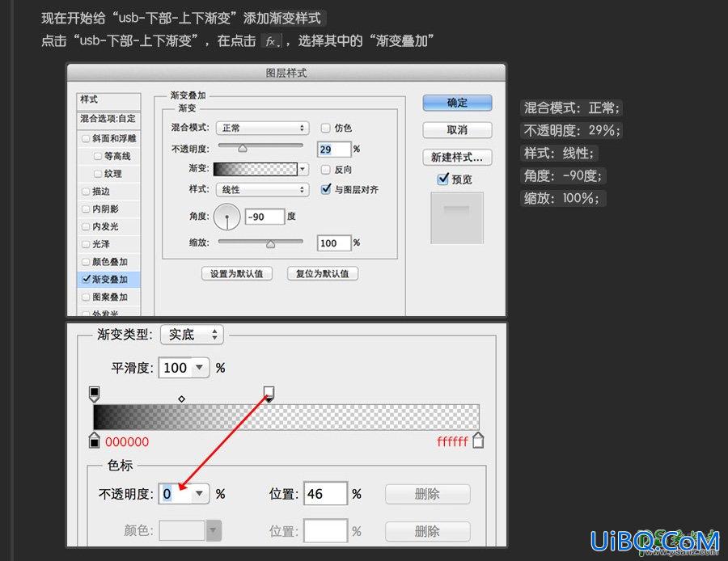Click the text 角度：-90度；

tap(563, 175)
